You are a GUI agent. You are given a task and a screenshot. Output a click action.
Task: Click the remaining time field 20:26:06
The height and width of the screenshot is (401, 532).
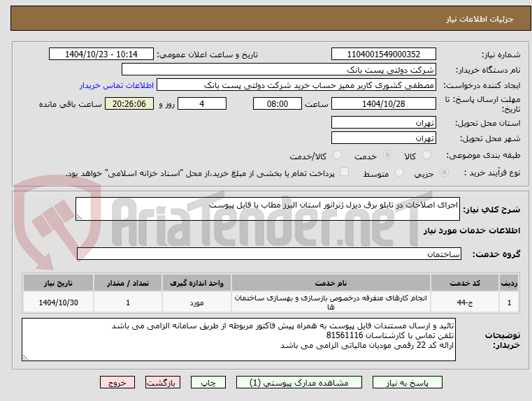(129, 103)
